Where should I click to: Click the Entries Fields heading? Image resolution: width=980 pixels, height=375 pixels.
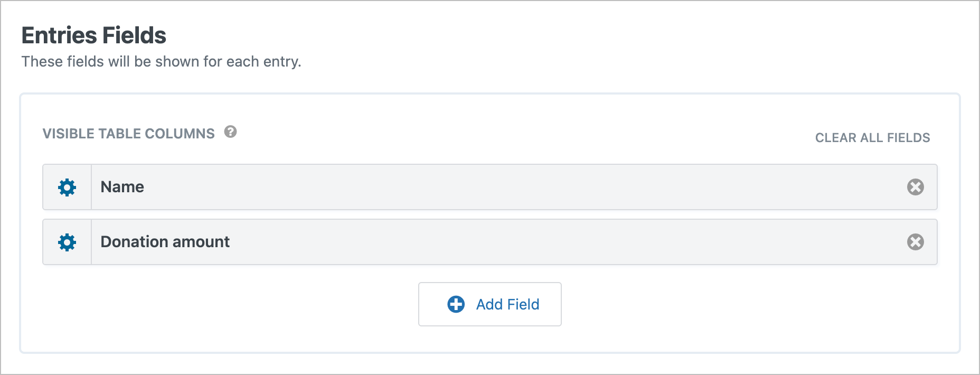point(93,35)
